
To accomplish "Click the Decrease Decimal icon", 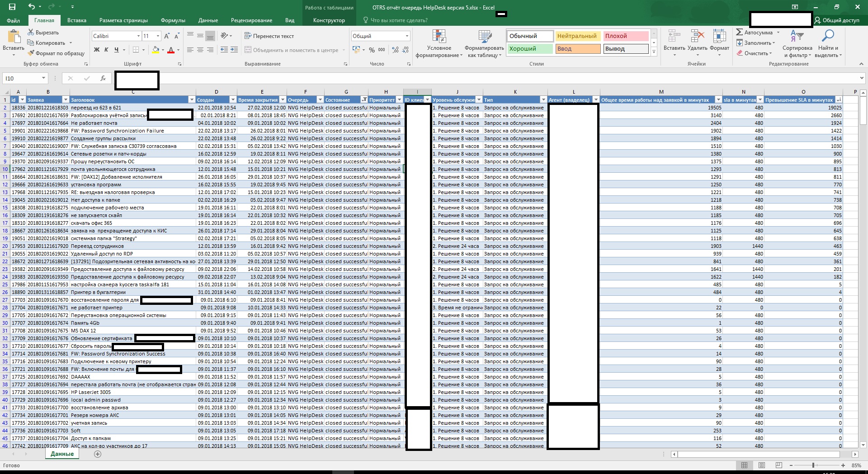I will click(x=406, y=50).
